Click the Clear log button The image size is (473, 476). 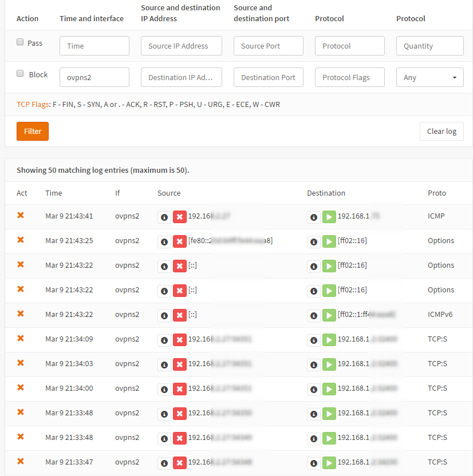pos(442,131)
